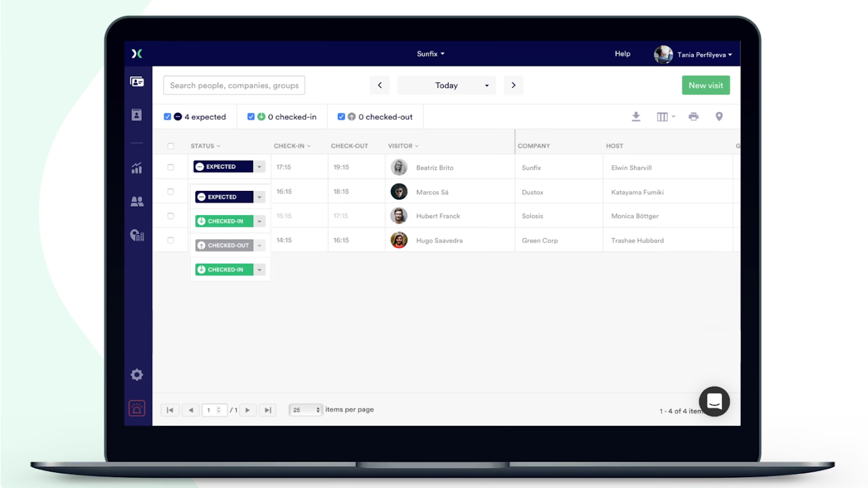Click visitor name Beatriz Brito
This screenshot has width=868, height=488.
[435, 168]
